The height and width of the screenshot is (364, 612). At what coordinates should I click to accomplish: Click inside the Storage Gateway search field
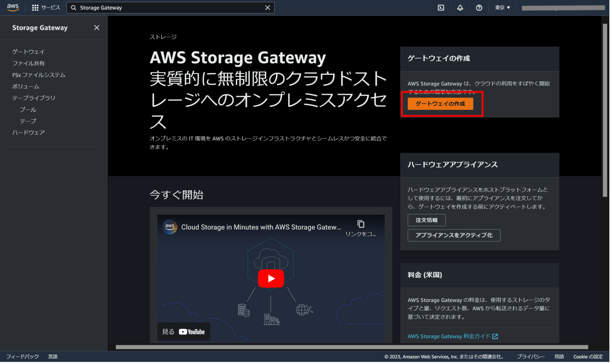[171, 8]
